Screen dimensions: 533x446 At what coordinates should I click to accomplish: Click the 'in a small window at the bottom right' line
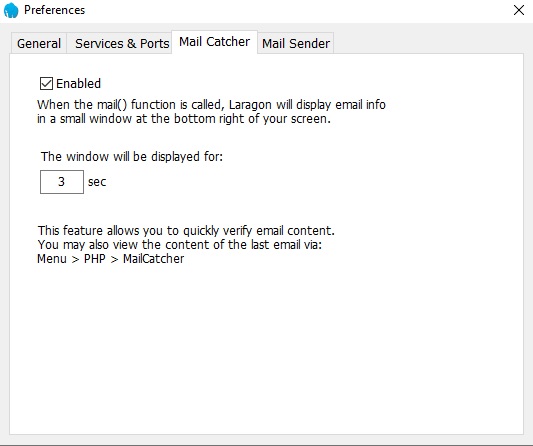(x=184, y=119)
